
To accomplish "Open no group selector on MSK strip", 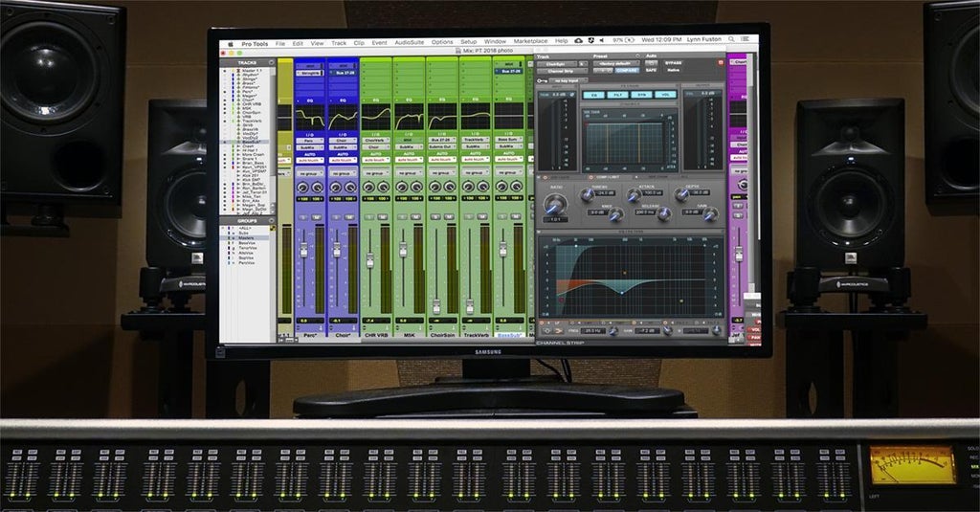I will click(x=409, y=172).
